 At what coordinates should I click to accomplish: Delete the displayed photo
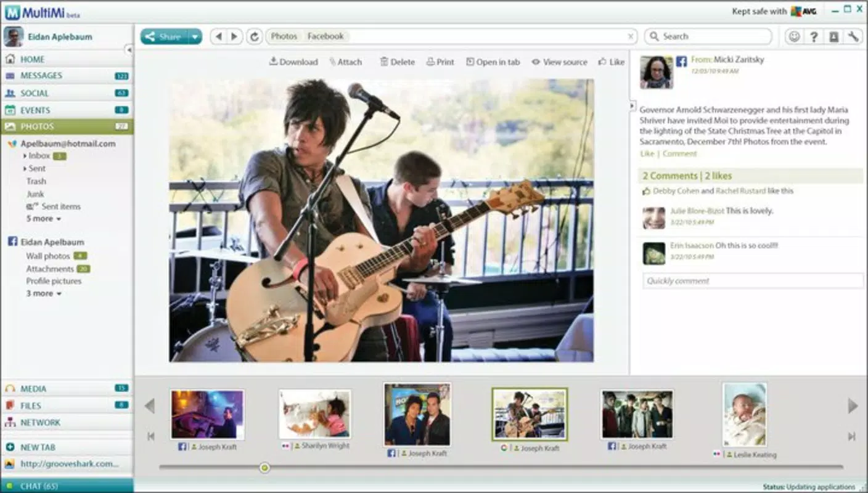pyautogui.click(x=398, y=62)
